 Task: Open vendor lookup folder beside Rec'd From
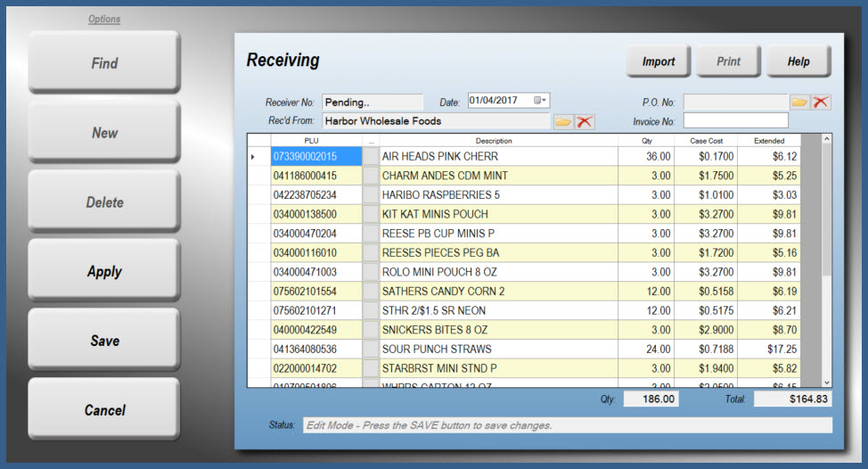point(563,121)
